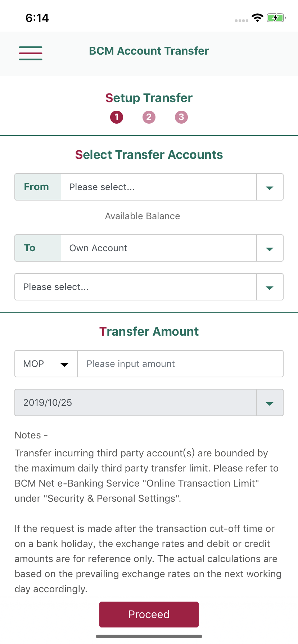
Task: Tap the Proceed button
Action: tap(149, 615)
